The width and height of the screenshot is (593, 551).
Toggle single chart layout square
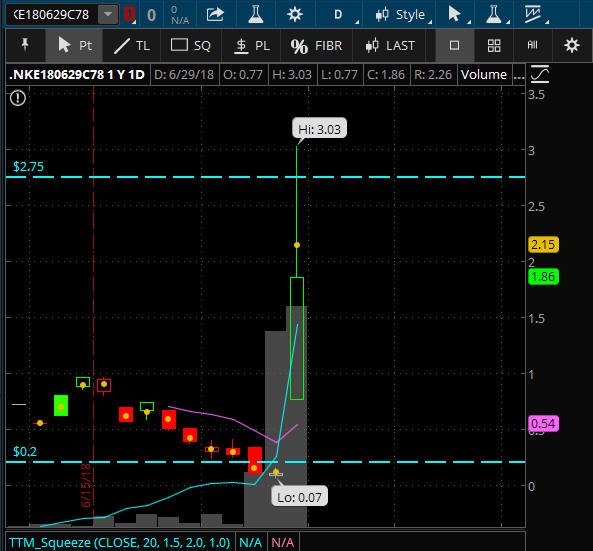pos(455,46)
